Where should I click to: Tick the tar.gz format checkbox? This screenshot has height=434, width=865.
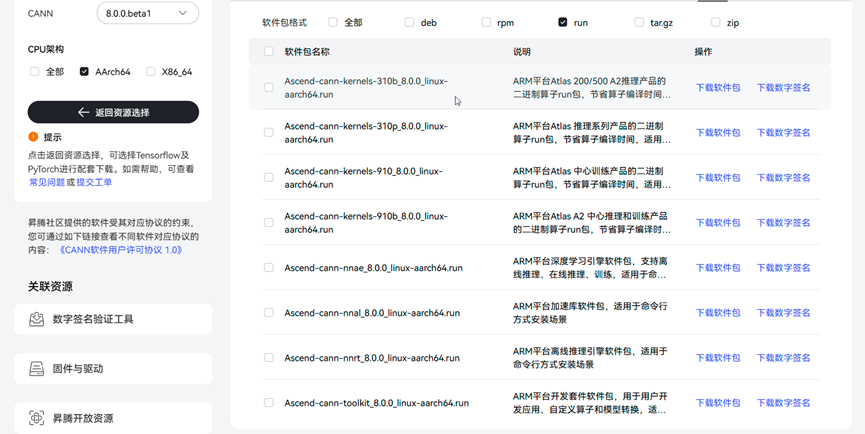coord(639,21)
